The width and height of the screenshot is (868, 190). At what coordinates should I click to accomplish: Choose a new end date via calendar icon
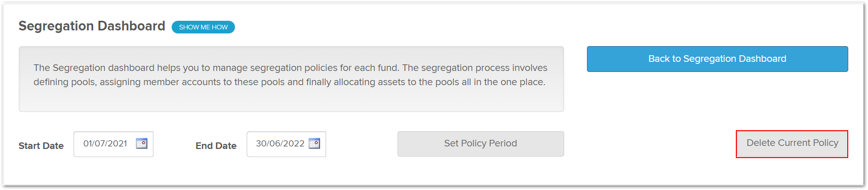coord(314,143)
